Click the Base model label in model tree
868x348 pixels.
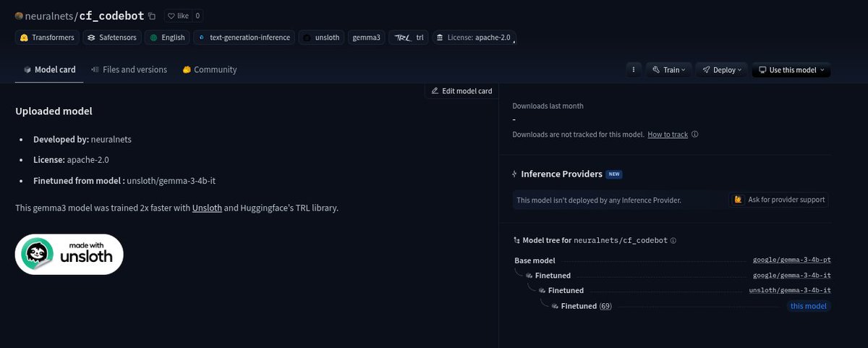click(535, 260)
